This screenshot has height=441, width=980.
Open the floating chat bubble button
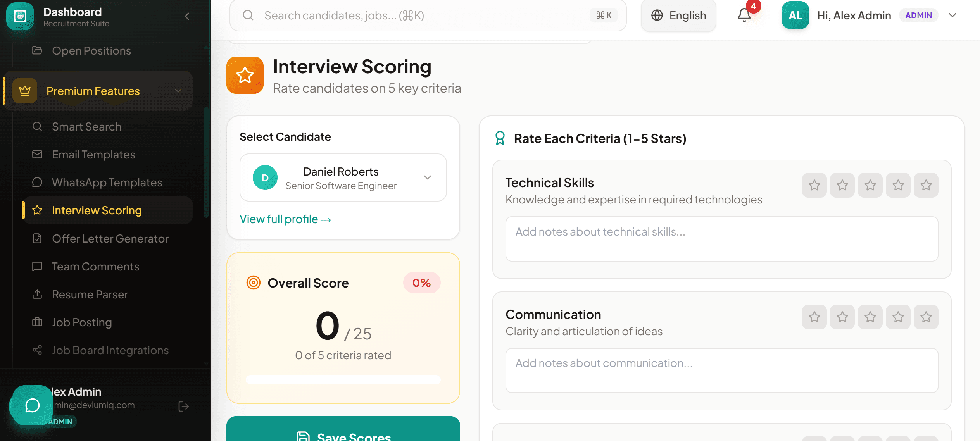coord(32,405)
